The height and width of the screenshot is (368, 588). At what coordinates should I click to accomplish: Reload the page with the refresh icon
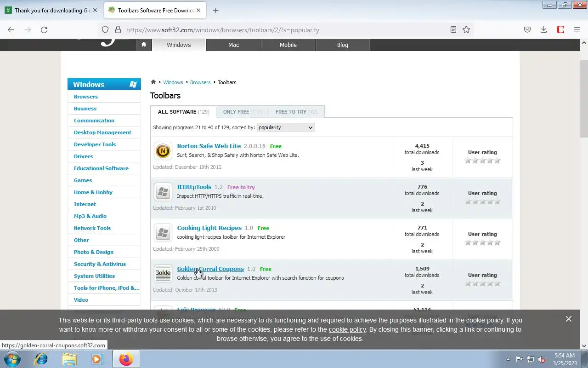(x=44, y=29)
